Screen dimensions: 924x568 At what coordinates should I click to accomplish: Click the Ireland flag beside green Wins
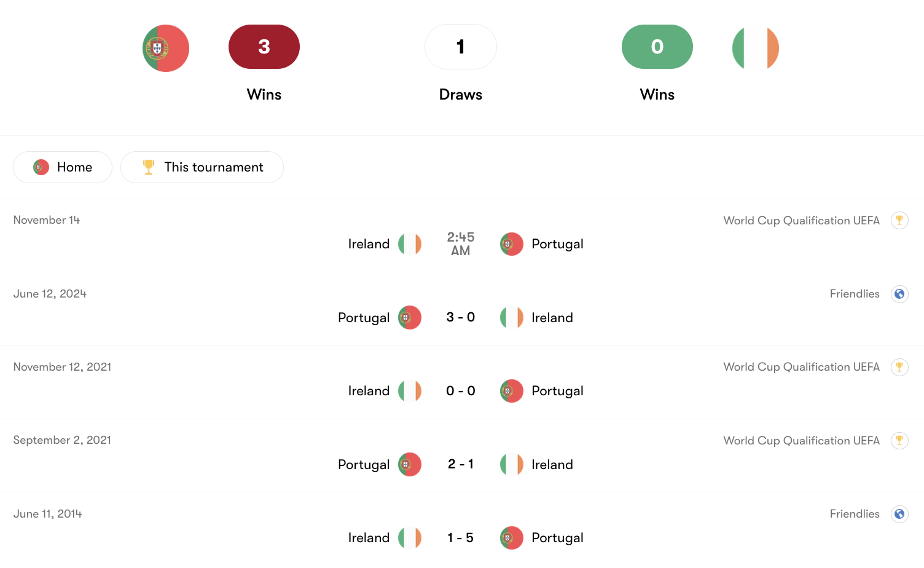[755, 48]
